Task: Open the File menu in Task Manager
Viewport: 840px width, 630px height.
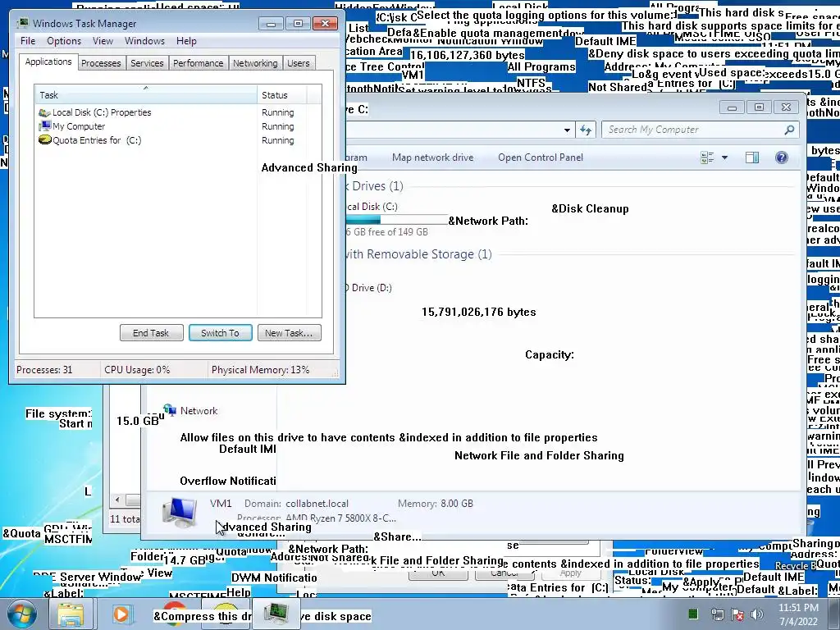Action: (28, 41)
